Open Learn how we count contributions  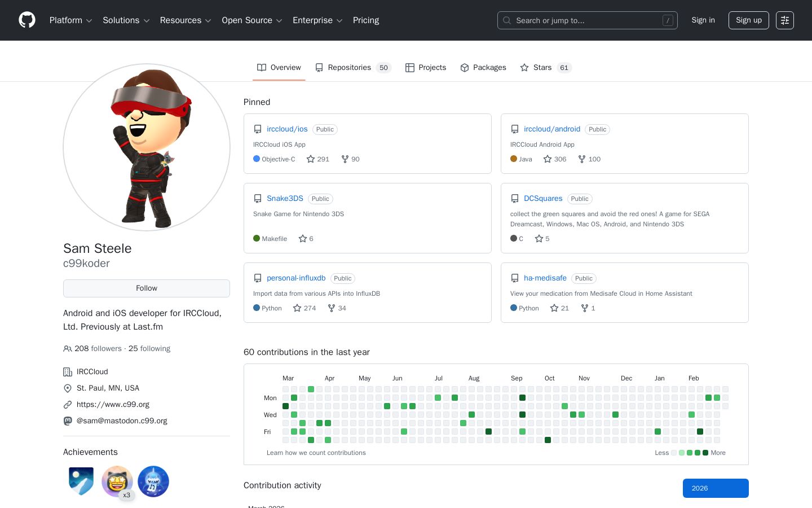point(316,453)
